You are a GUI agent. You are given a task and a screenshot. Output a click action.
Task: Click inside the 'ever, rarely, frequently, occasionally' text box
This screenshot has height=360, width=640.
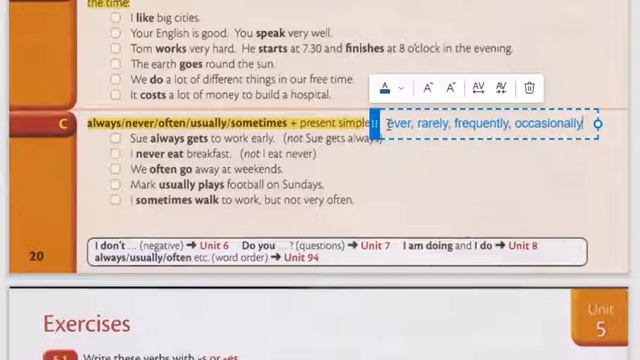pyautogui.click(x=486, y=123)
